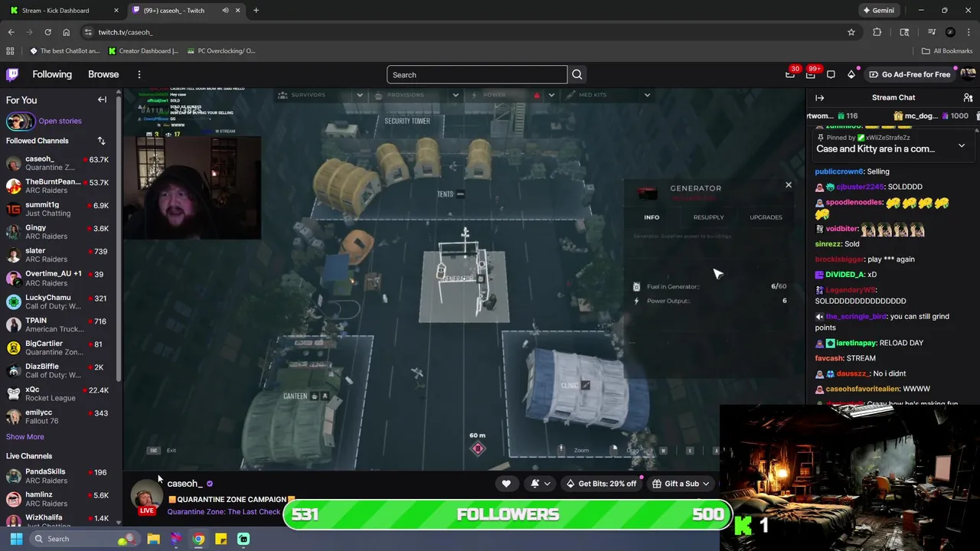Open the Browse page
980x551 pixels.
click(x=103, y=74)
